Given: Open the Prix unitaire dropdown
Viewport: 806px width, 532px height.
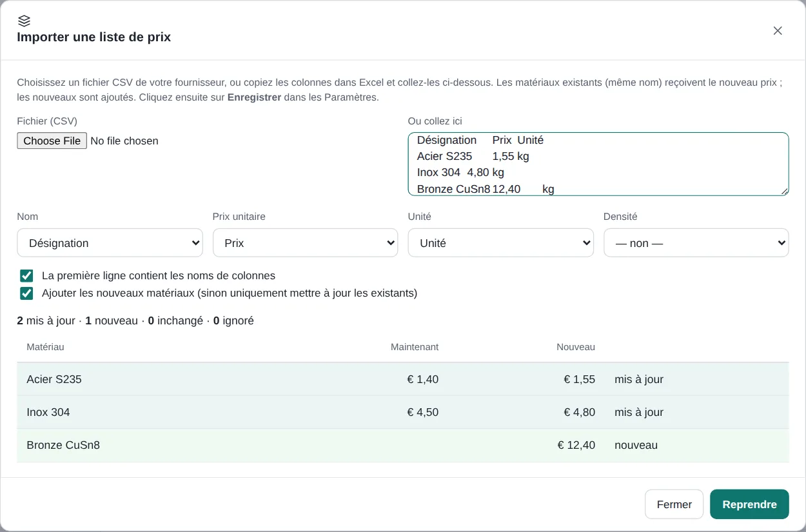Looking at the screenshot, I should (305, 243).
